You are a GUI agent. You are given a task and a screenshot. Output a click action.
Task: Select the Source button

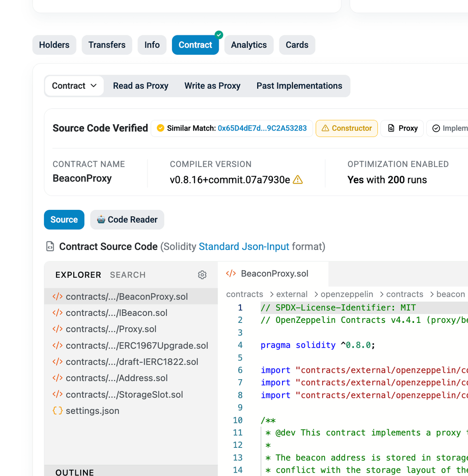tap(64, 220)
